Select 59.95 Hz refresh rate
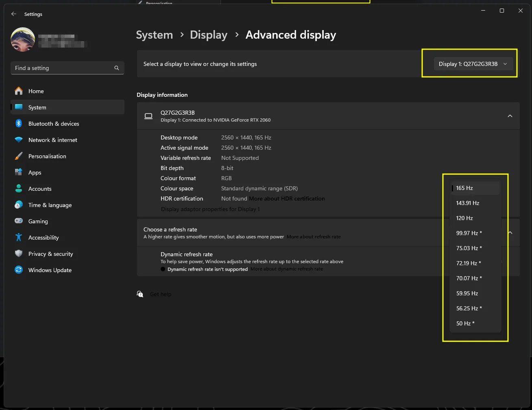 (x=475, y=293)
